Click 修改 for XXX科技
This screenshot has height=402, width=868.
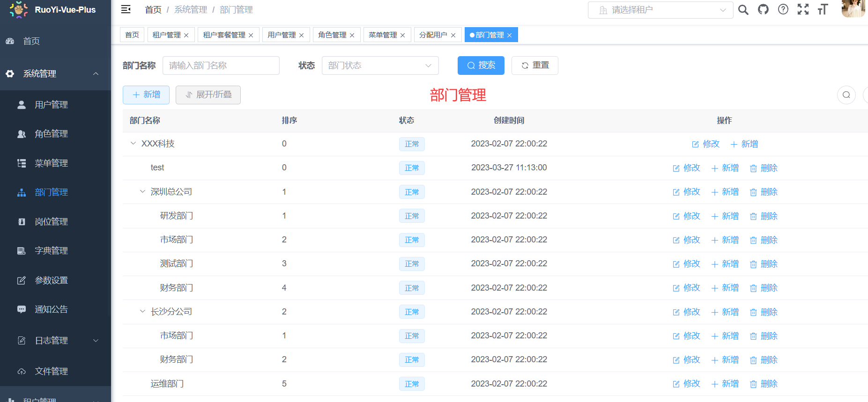(706, 144)
